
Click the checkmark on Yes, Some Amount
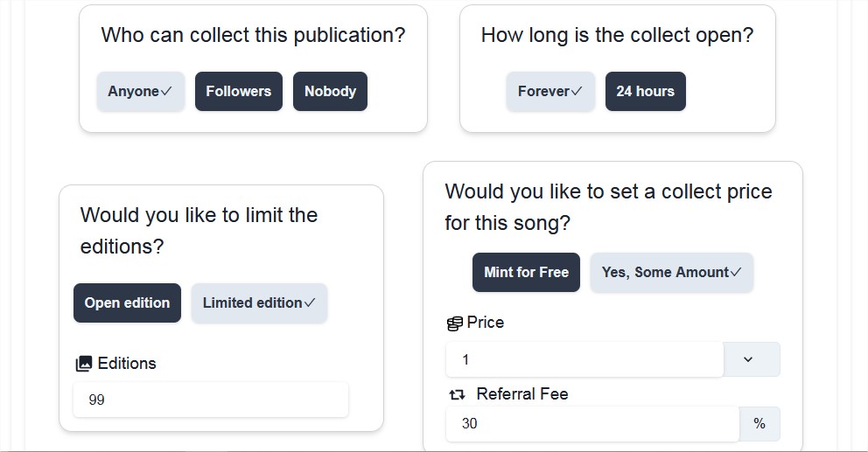pos(736,272)
